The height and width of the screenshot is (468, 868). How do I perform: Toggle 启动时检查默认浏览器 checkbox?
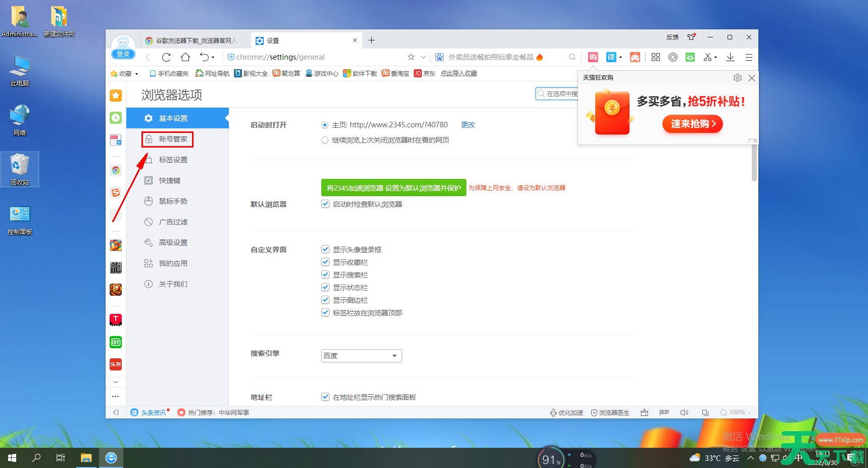(325, 204)
